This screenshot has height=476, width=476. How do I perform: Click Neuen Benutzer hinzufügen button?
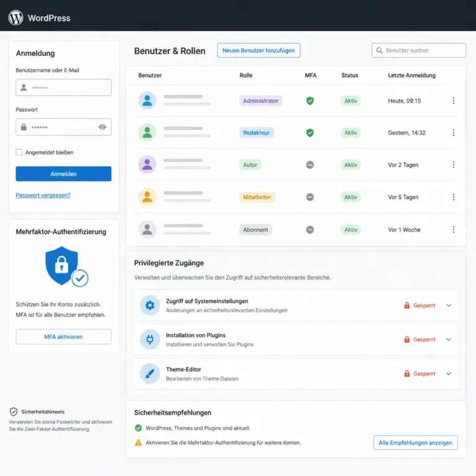(258, 50)
